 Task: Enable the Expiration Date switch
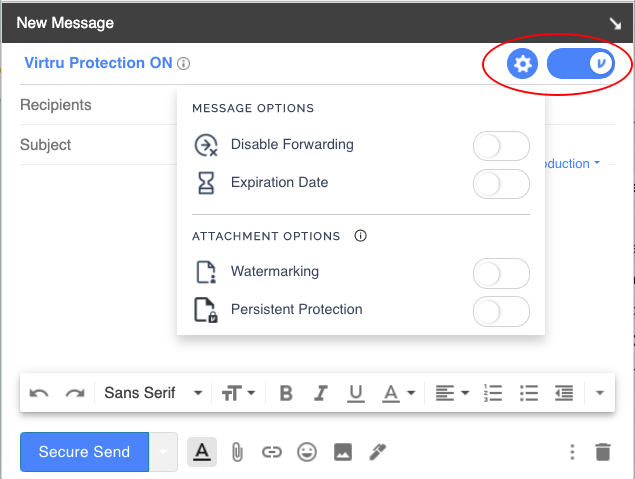(501, 184)
